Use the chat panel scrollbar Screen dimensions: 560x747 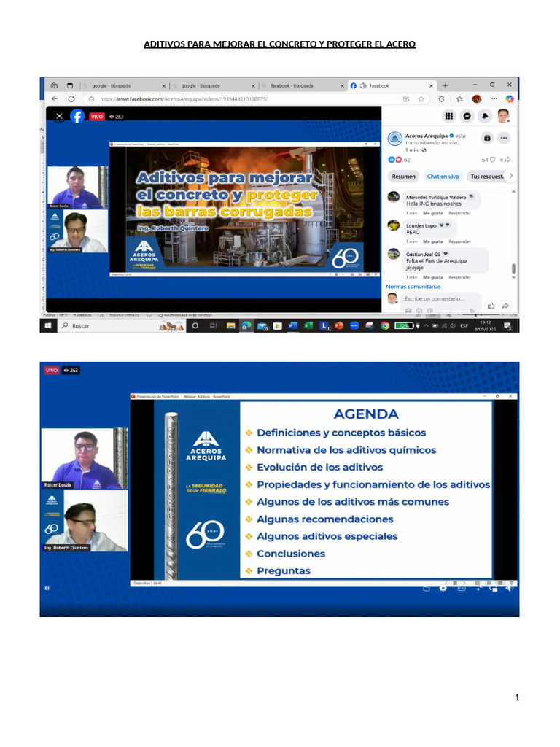pos(513,268)
